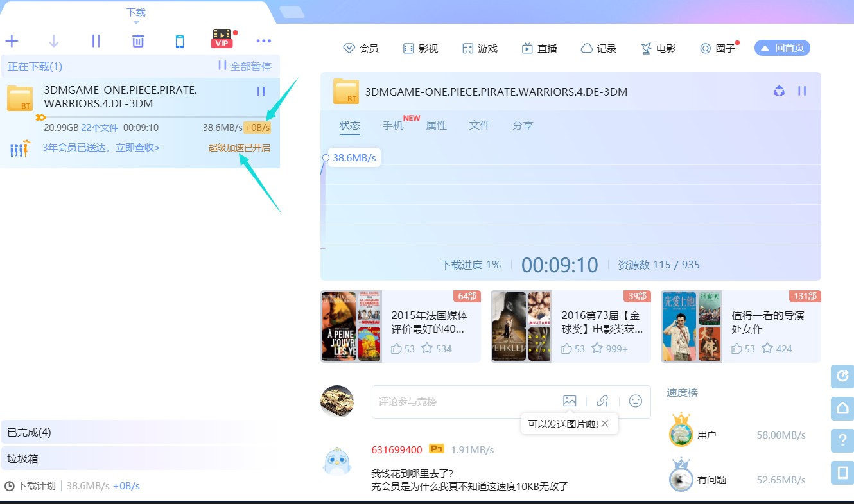Switch to the 文件 files tab
The height and width of the screenshot is (504, 854).
click(480, 125)
